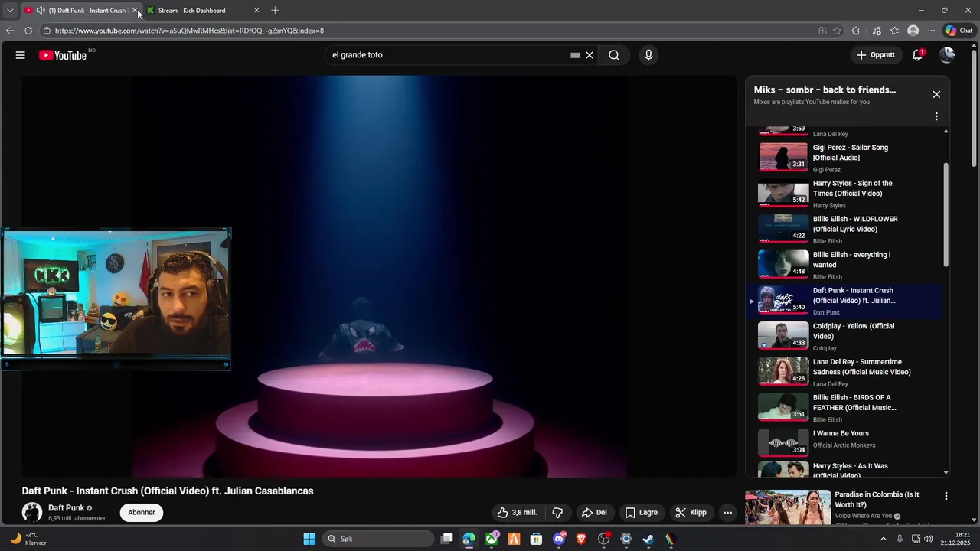The width and height of the screenshot is (980, 551).
Task: Play Billie Eilish - WILDFLOWER lyric video
Action: pos(846,229)
